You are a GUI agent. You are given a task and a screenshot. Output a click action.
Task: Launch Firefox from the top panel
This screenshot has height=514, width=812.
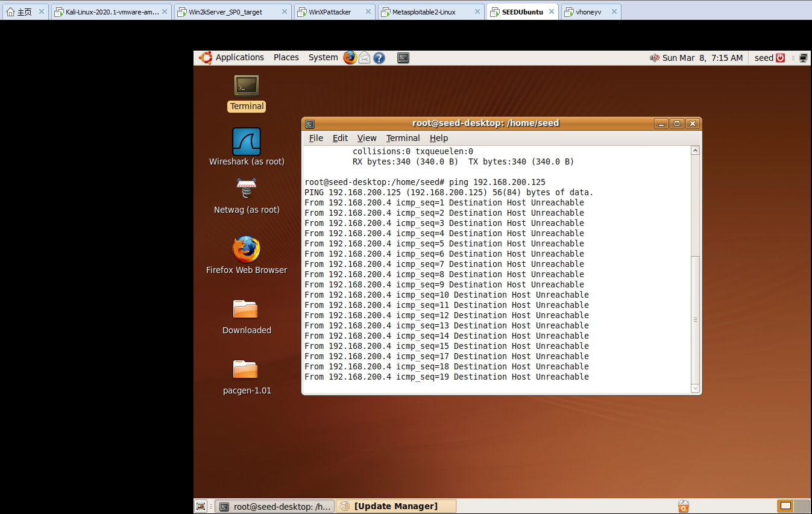pyautogui.click(x=350, y=58)
